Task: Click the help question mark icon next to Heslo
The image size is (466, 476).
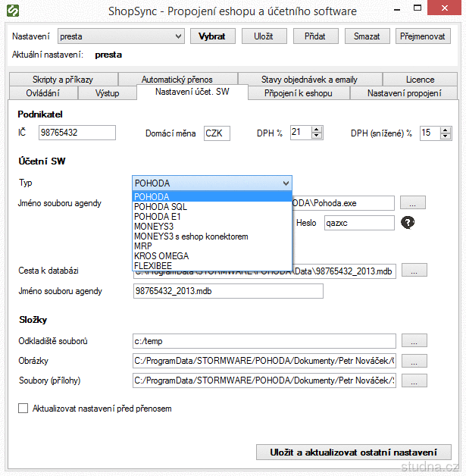Action: point(408,222)
